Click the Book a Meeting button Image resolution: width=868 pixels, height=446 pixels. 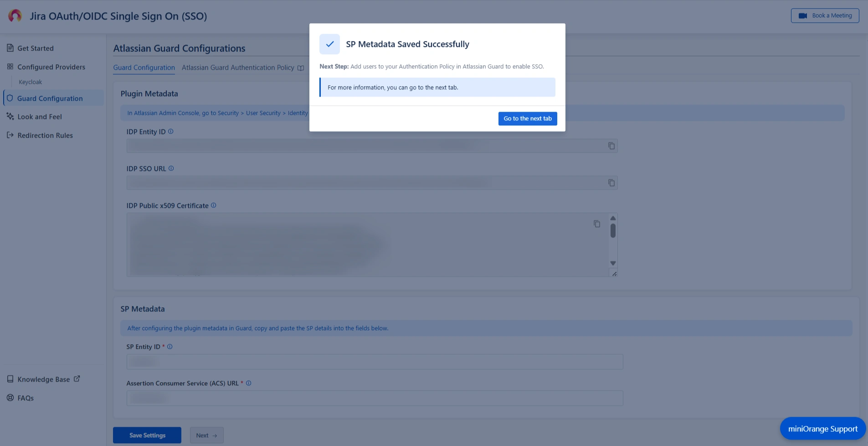tap(825, 16)
